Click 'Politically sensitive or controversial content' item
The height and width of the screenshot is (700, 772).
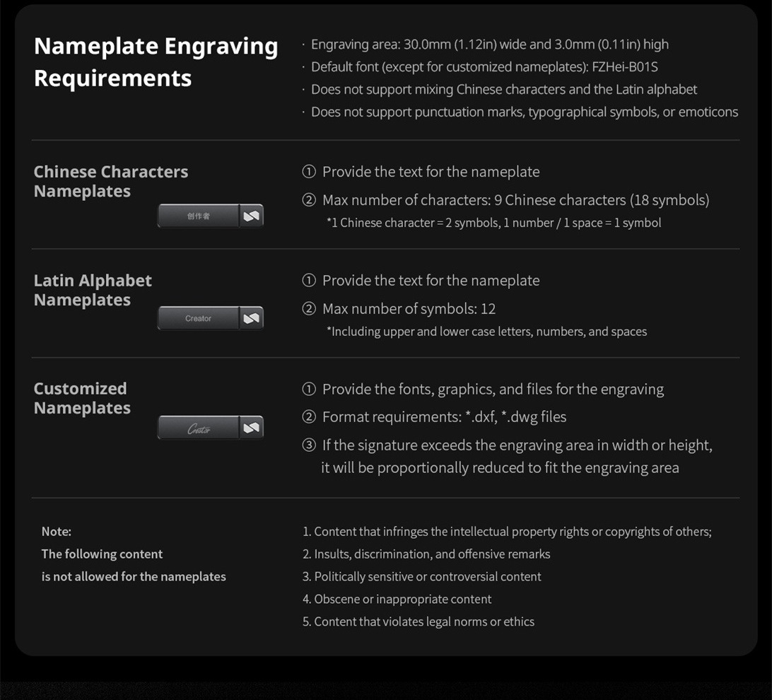coord(422,577)
